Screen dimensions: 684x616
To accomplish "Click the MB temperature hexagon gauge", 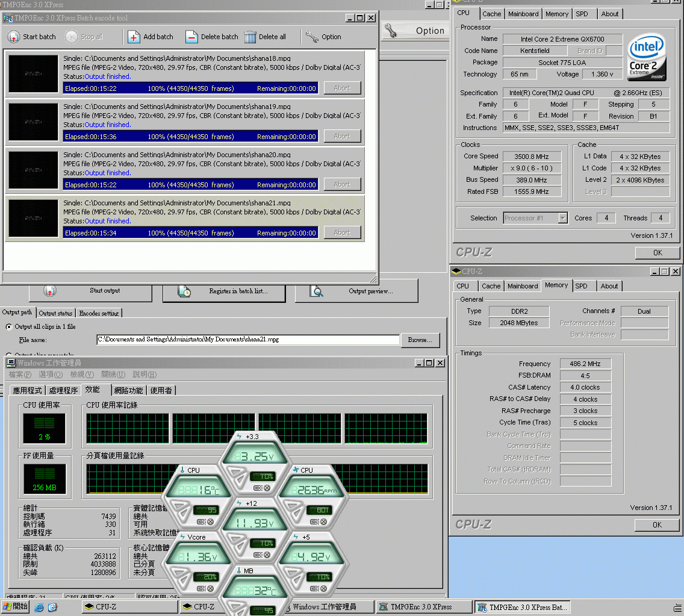I will (x=255, y=591).
